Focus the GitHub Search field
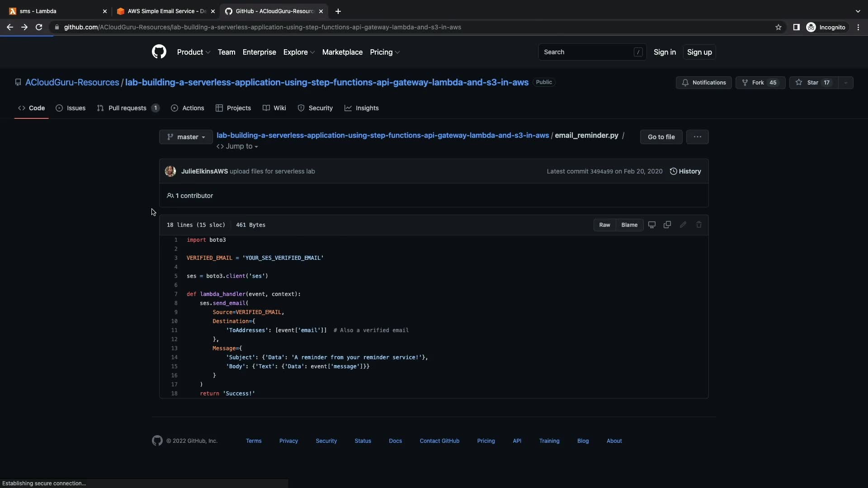Screen dimensions: 868x488 point(588,52)
